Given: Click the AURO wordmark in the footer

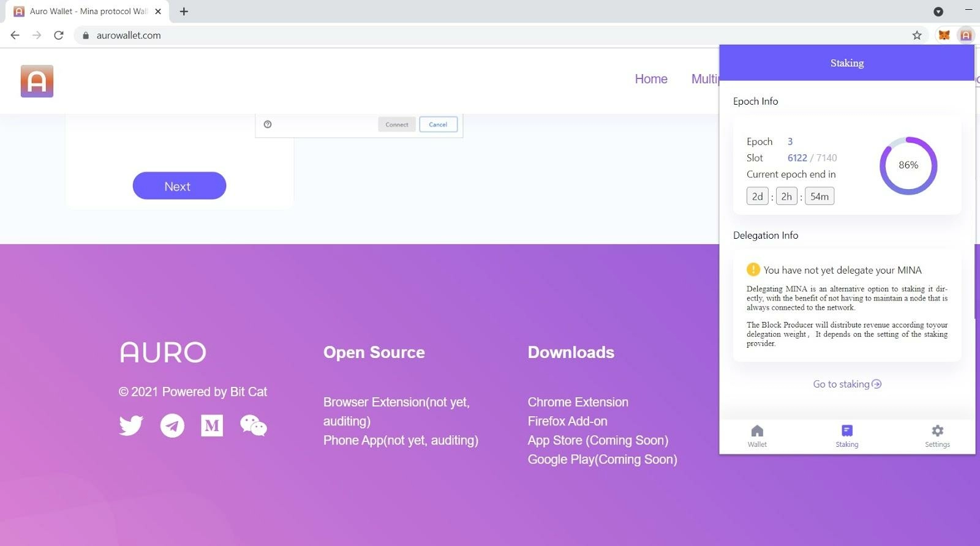Looking at the screenshot, I should 163,352.
